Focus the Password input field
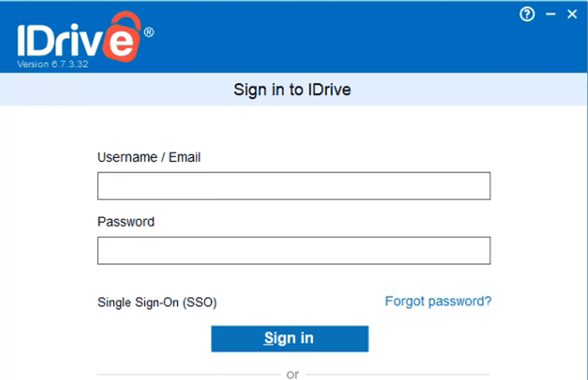Viewport: 588px width, 380px height. point(293,250)
